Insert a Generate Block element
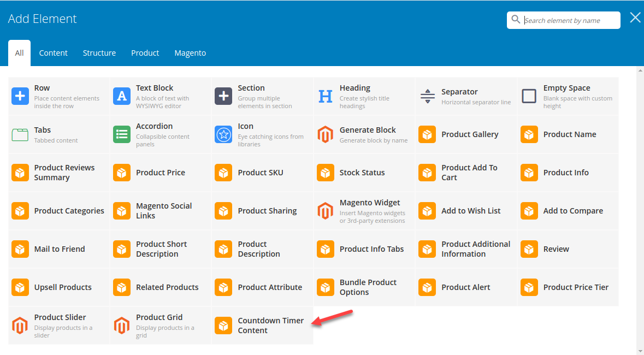 [x=364, y=134]
